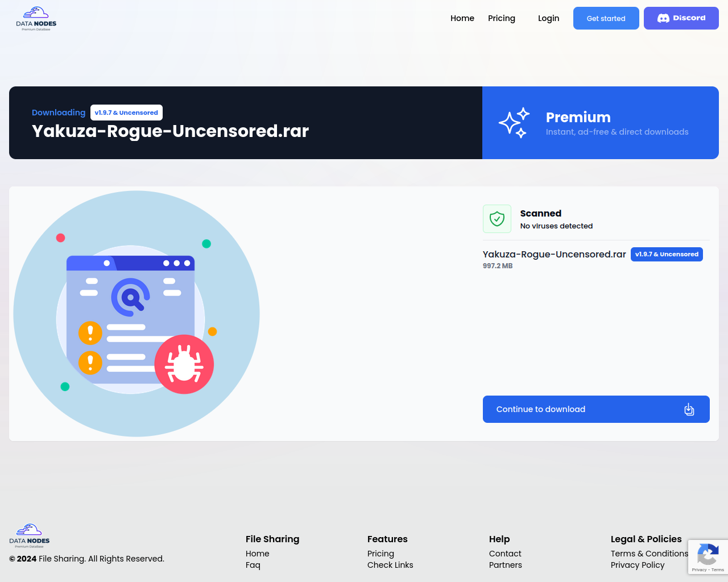Open the Faq footer link

pos(253,565)
